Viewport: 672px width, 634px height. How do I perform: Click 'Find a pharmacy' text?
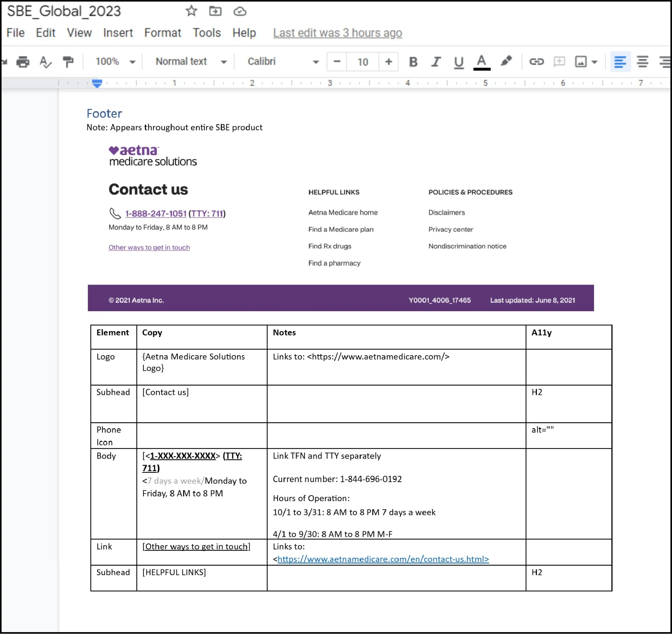[334, 263]
